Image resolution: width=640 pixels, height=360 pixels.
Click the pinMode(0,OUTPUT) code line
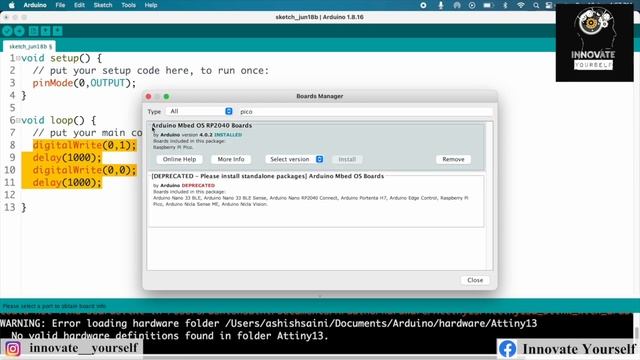click(84, 83)
